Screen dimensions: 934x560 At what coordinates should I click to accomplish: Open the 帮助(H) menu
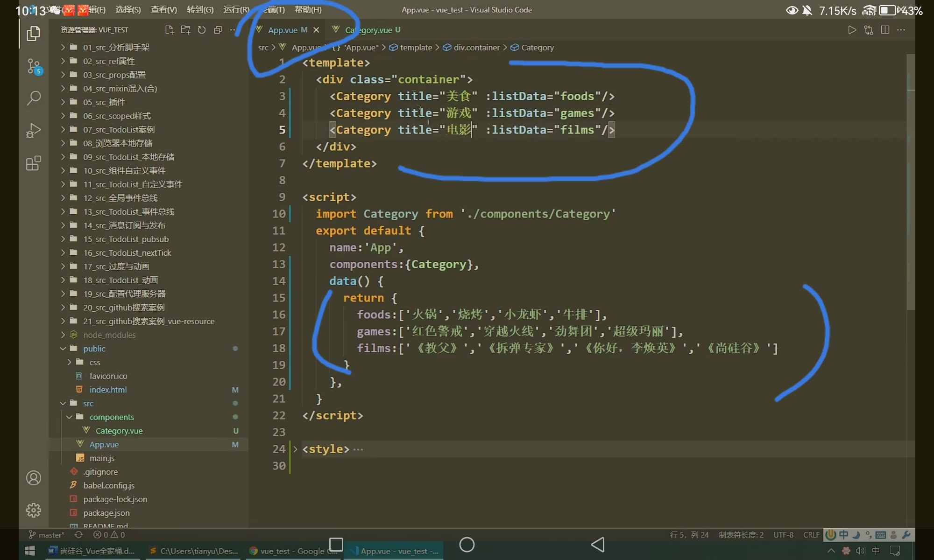[308, 9]
